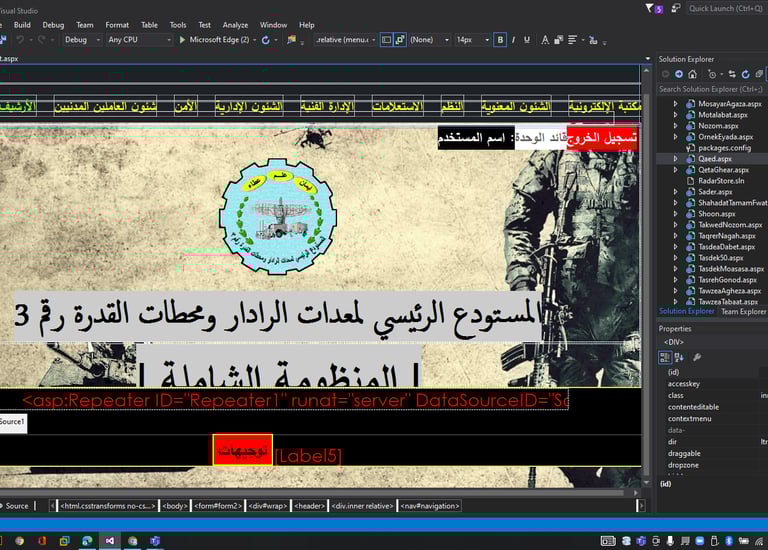The height and width of the screenshot is (550, 768).
Task: Click the Sync with Active Document icon
Action: (x=732, y=74)
